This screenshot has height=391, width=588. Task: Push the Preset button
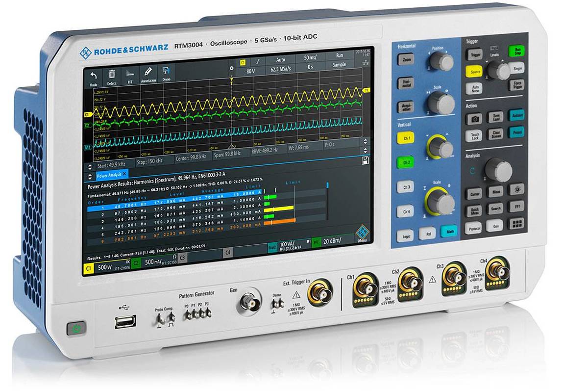(515, 132)
